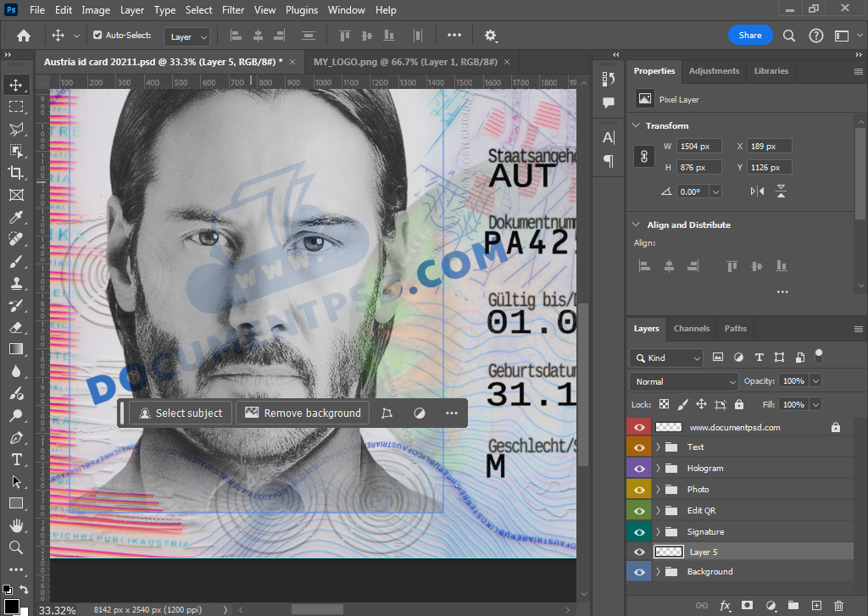The width and height of the screenshot is (868, 616).
Task: Select the Rectangle shape tool
Action: point(16,503)
